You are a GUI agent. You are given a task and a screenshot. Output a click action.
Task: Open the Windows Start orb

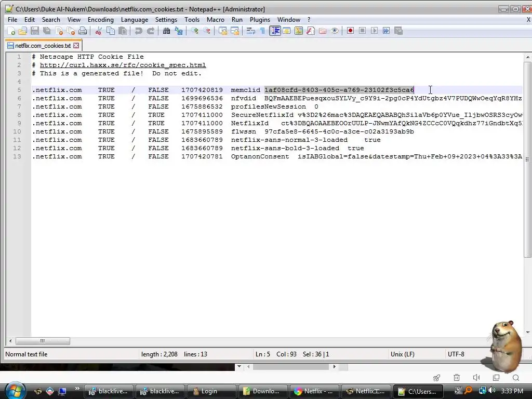[15, 390]
